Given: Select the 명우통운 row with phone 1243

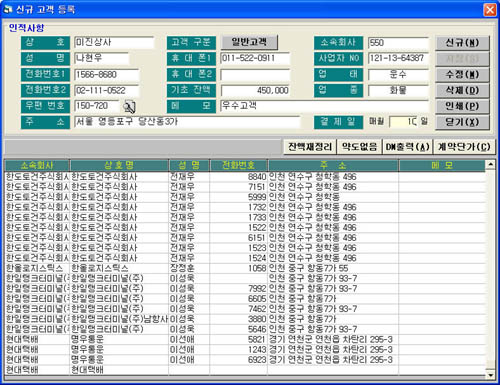Looking at the screenshot, I should pos(245,350).
